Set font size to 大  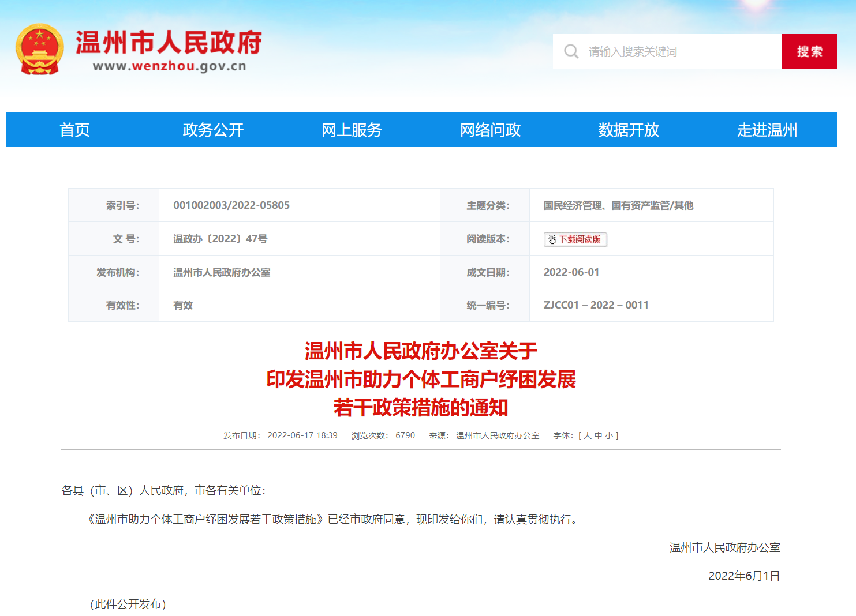pyautogui.click(x=588, y=435)
